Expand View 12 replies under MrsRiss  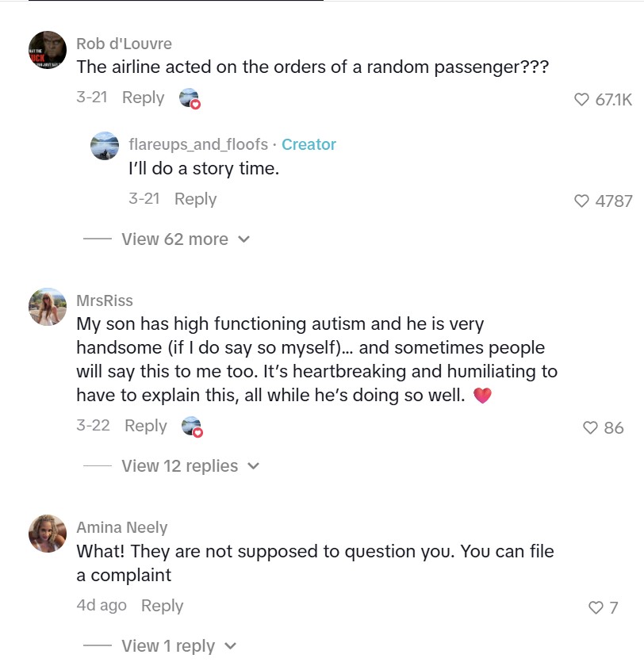tap(190, 466)
